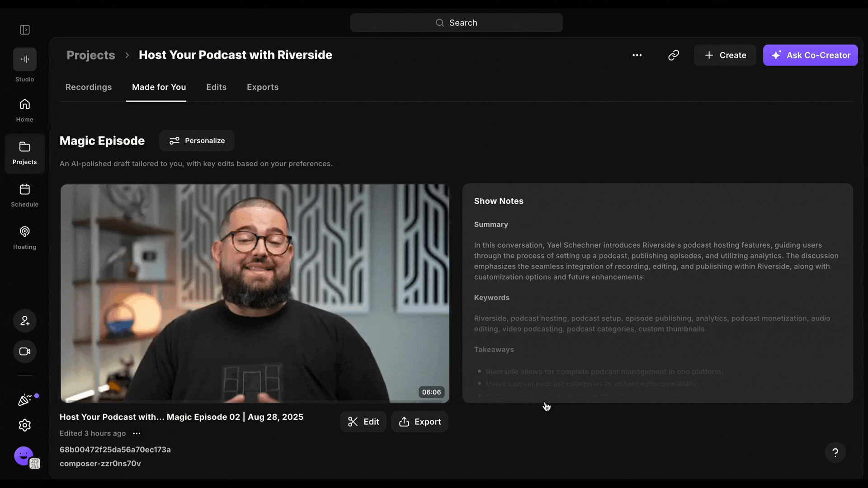Viewport: 868px width, 488px height.
Task: Open Projects folder in sidebar
Action: tap(25, 153)
